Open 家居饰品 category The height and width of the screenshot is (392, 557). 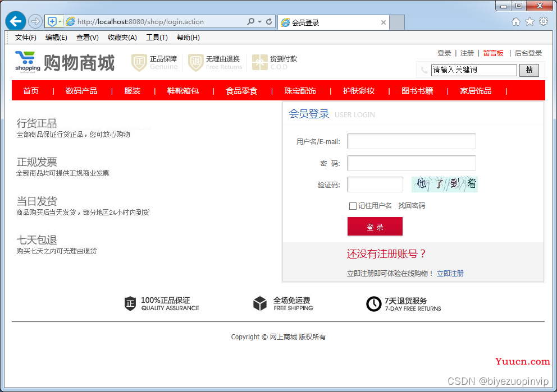click(476, 91)
